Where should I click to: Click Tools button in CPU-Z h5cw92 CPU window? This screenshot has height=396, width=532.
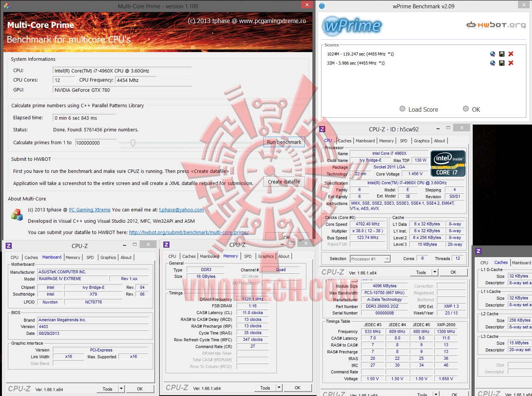tap(421, 272)
